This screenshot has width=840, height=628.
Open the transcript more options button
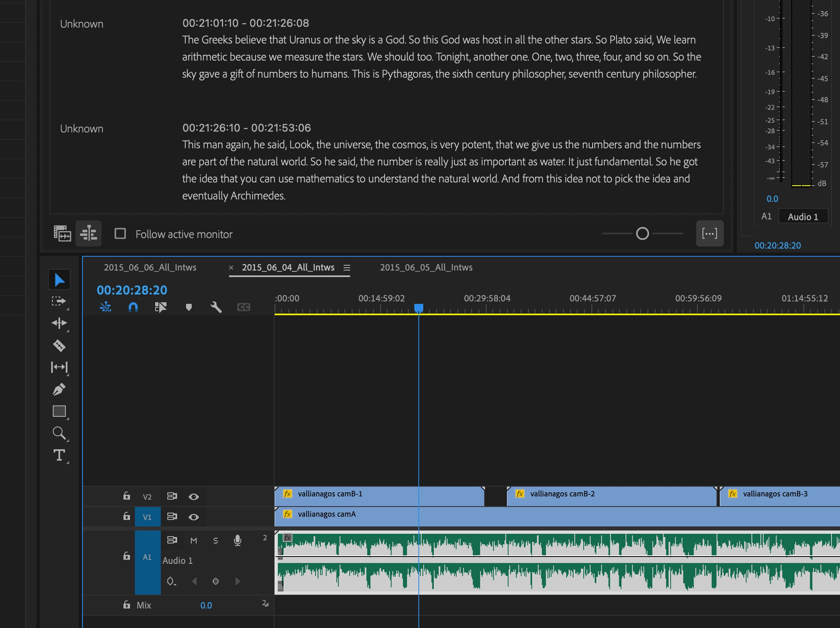(710, 234)
